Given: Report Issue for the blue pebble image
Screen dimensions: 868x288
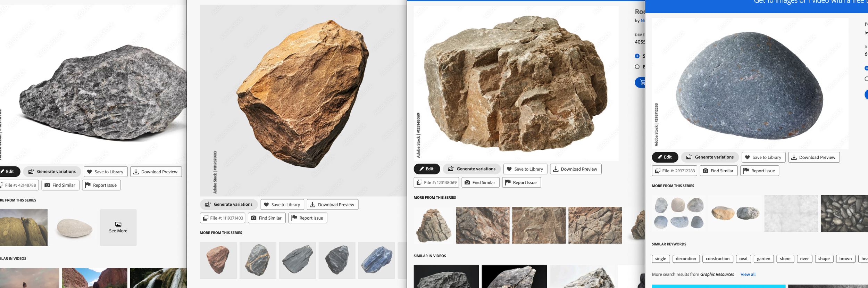Looking at the screenshot, I should coord(760,171).
